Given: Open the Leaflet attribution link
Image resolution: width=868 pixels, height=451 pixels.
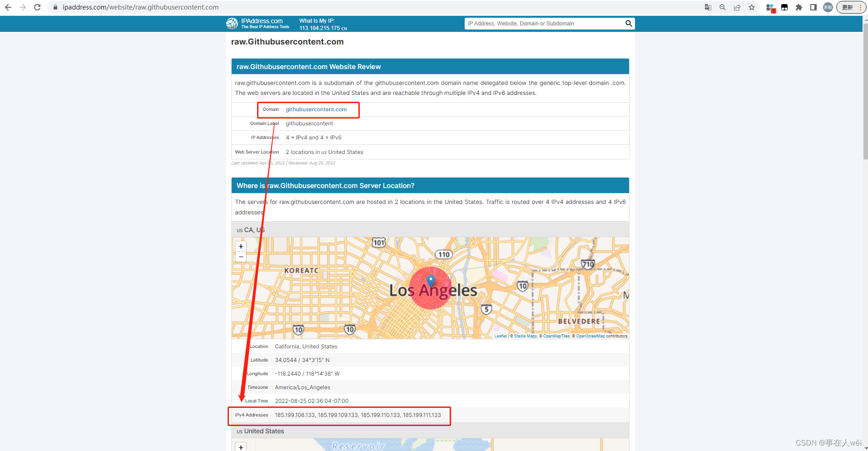Looking at the screenshot, I should (501, 336).
